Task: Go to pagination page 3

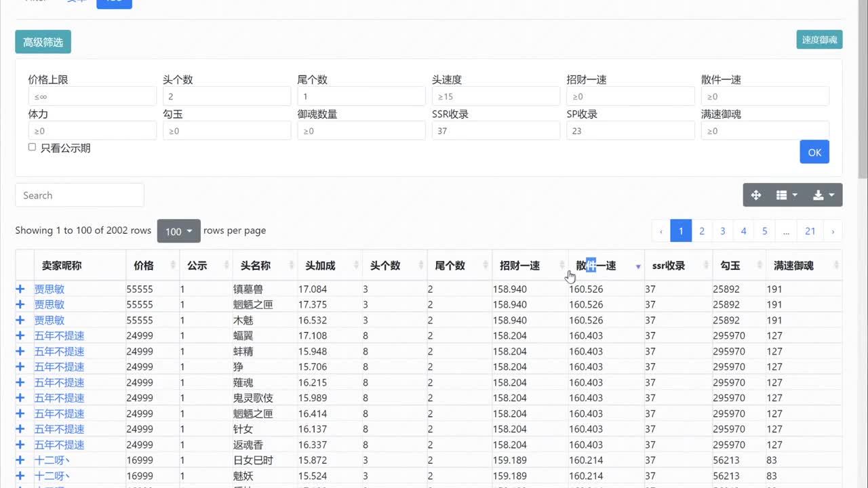Action: 723,231
